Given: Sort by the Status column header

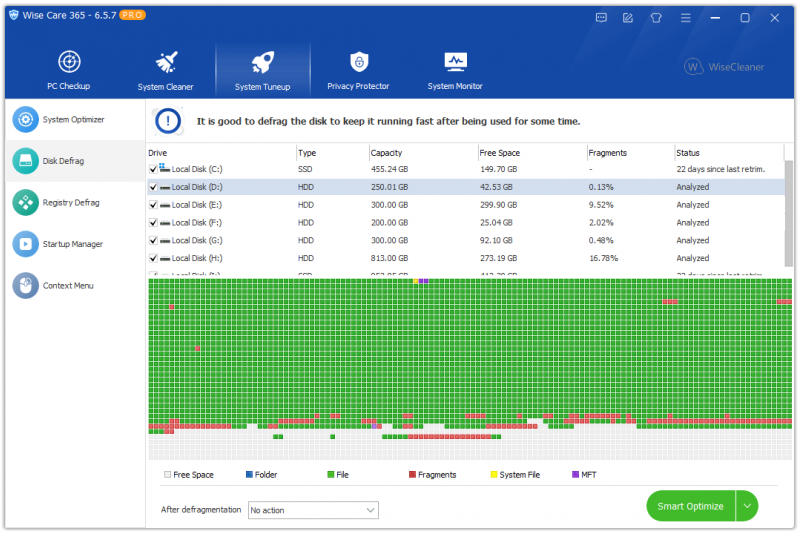Looking at the screenshot, I should (688, 153).
